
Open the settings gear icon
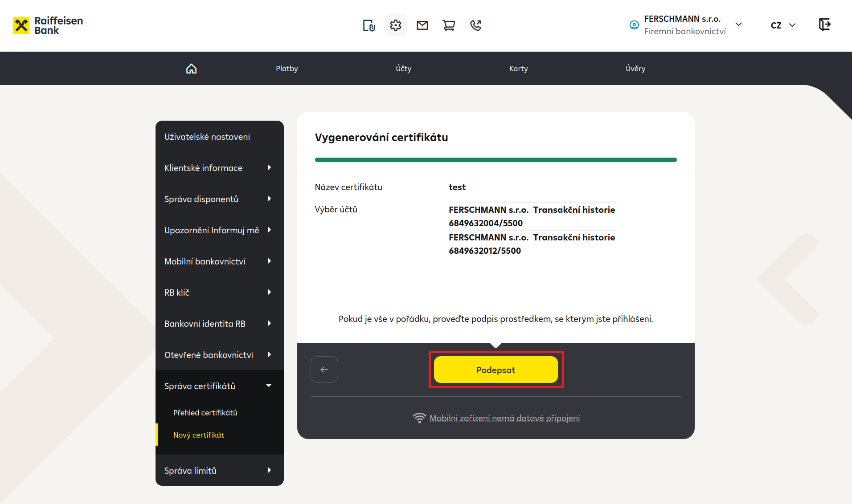point(396,25)
